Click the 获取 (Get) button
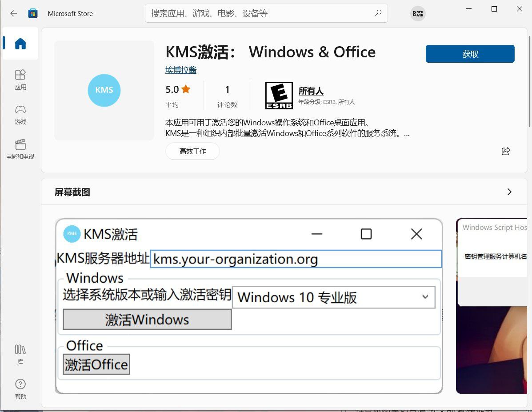Screen dimensions: 532x412 point(470,54)
